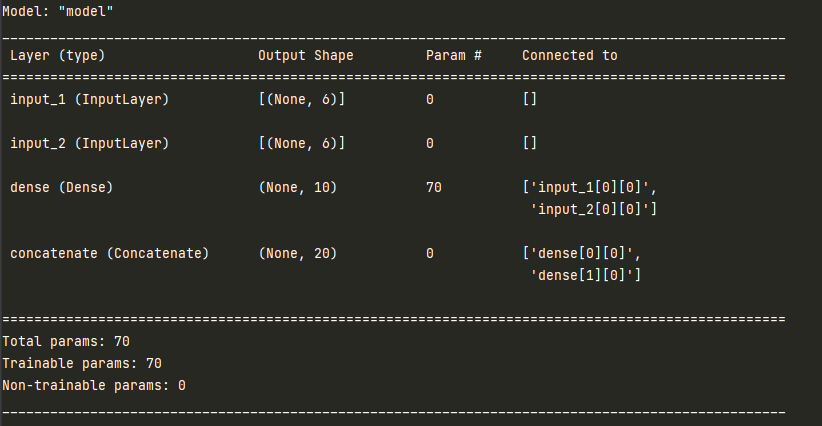Select the 'dense[1][0]' connection entry
This screenshot has width=822, height=426.
[x=585, y=275]
